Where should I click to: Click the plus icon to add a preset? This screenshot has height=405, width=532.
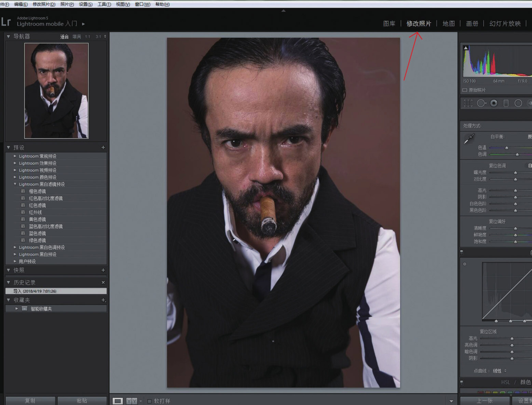103,148
